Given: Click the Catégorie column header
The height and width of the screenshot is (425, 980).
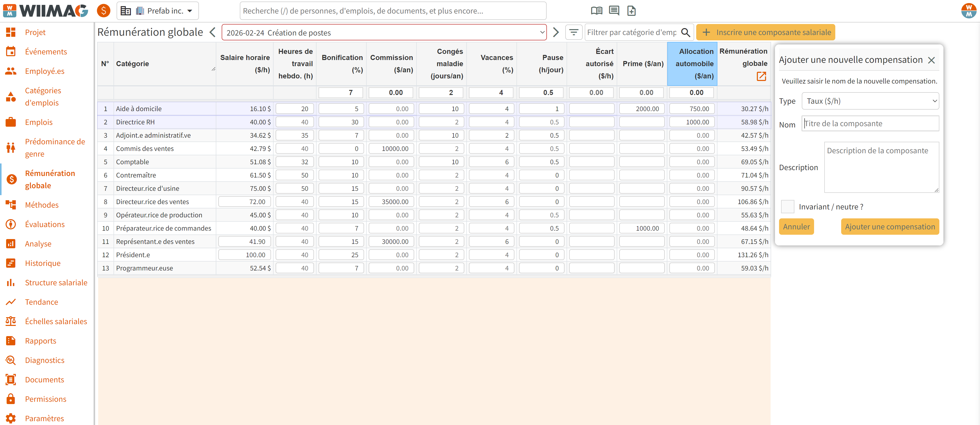Looking at the screenshot, I should (x=165, y=64).
